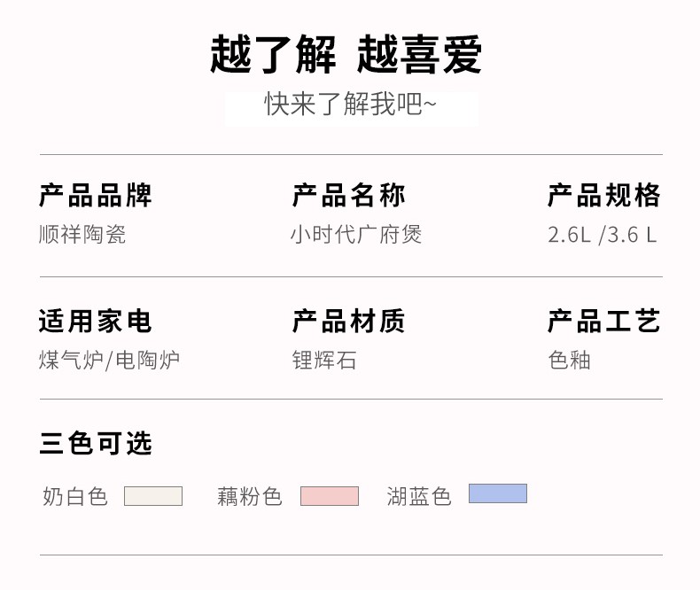Click the 奶白色 color label
Screen dimensions: 700x590
click(x=75, y=496)
